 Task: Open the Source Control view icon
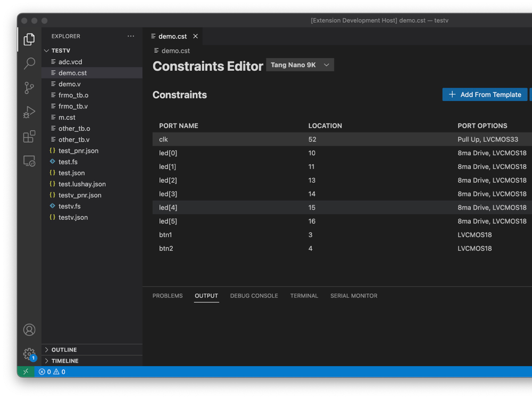coord(29,88)
